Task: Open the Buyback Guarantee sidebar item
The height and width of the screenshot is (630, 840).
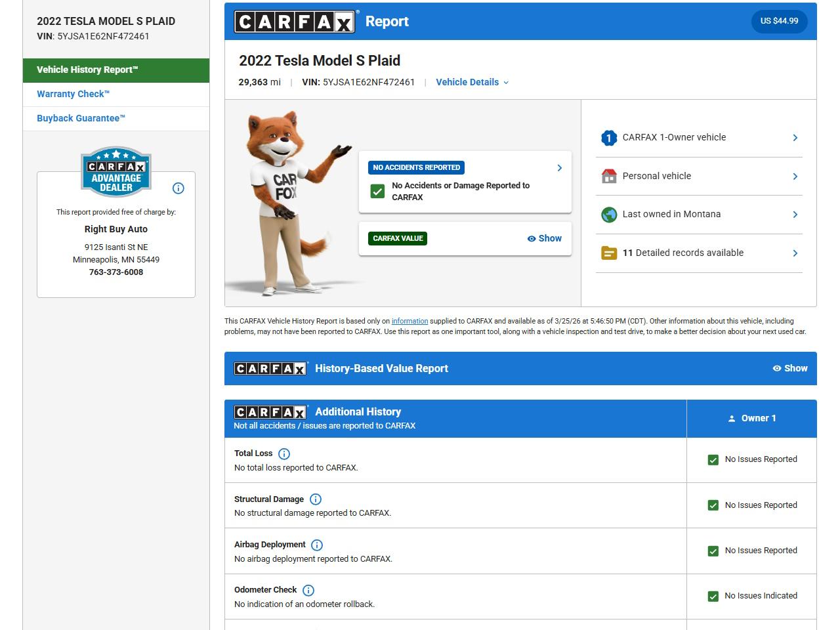Action: [x=81, y=118]
